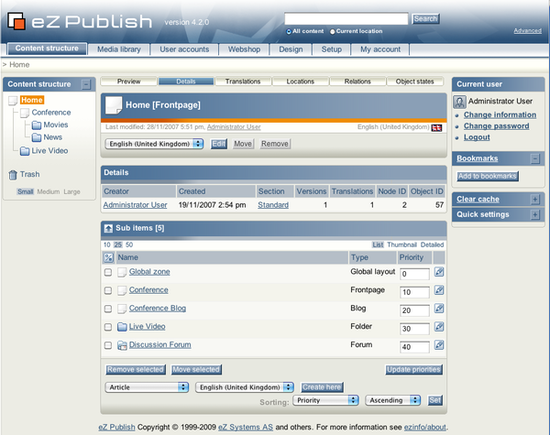Follow the Change password link
The image size is (550, 435).
[x=496, y=126]
